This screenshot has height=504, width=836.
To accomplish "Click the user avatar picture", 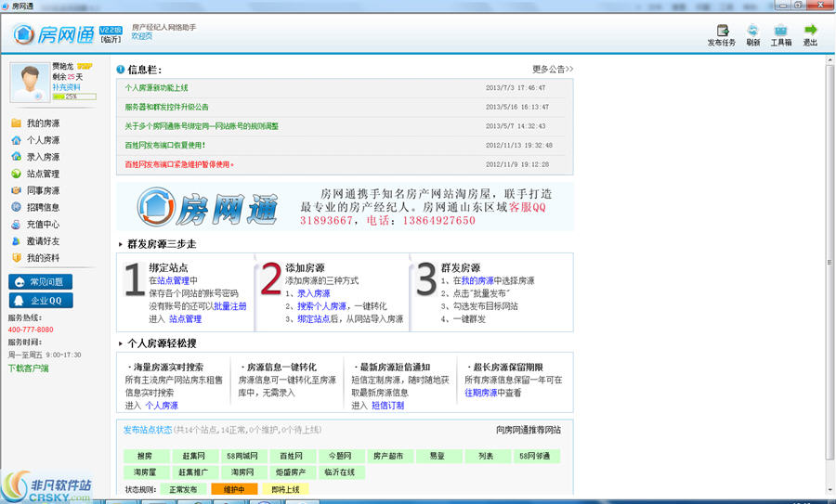I will click(30, 83).
